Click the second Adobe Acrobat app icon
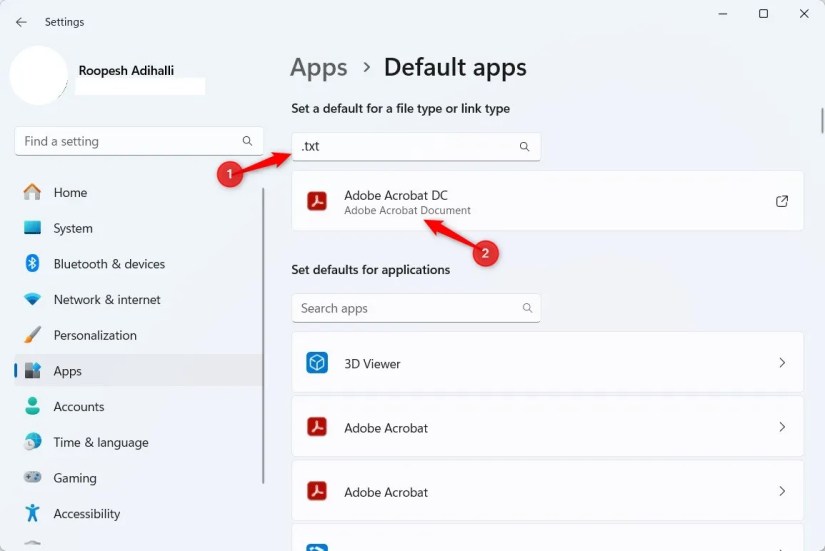This screenshot has height=551, width=825. point(317,492)
